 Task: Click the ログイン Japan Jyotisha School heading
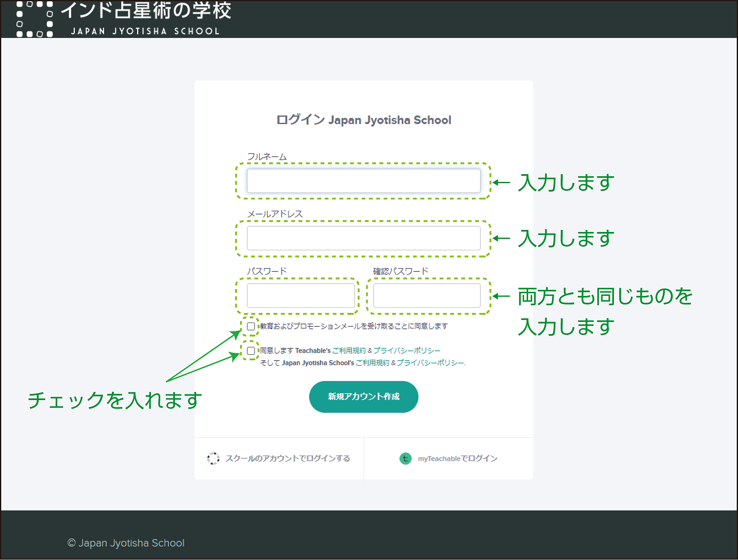[x=364, y=120]
